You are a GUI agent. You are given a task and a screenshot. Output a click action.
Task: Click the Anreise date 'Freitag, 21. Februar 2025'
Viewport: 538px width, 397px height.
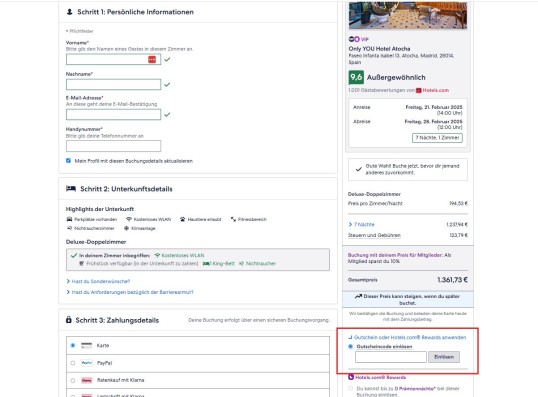click(x=434, y=107)
